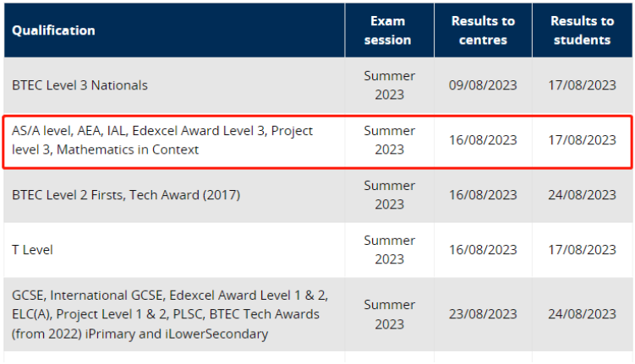Click Summer 2023 in the GCSE row

[x=389, y=314]
